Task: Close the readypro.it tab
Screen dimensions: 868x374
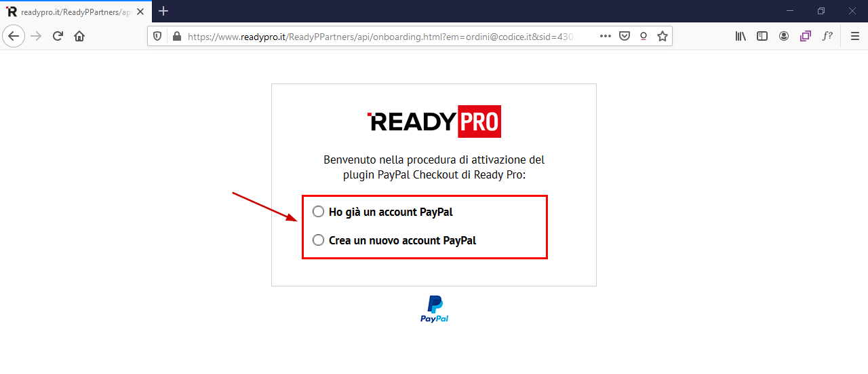Action: [x=140, y=12]
